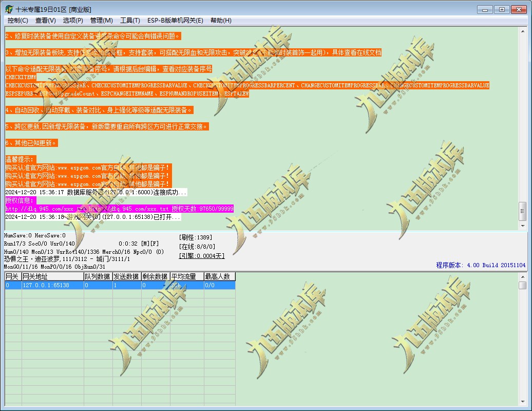This screenshot has height=411, width=532.
Task: Click the 6、其他已知更新。 log line
Action: (31, 143)
